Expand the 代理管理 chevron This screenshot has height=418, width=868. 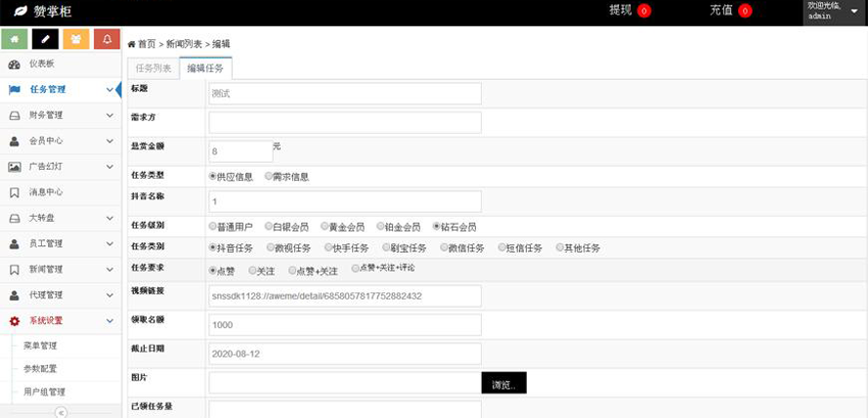pyautogui.click(x=109, y=295)
